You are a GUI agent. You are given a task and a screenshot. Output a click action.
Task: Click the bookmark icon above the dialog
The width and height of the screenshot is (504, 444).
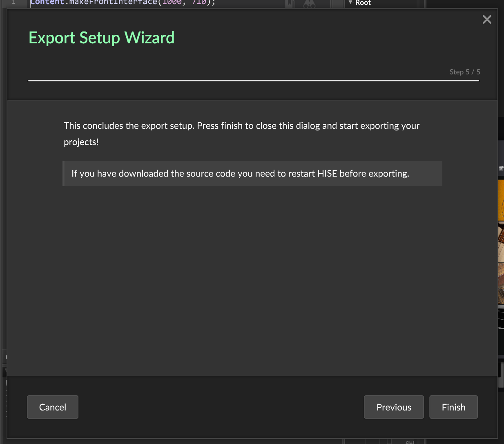[x=290, y=4]
